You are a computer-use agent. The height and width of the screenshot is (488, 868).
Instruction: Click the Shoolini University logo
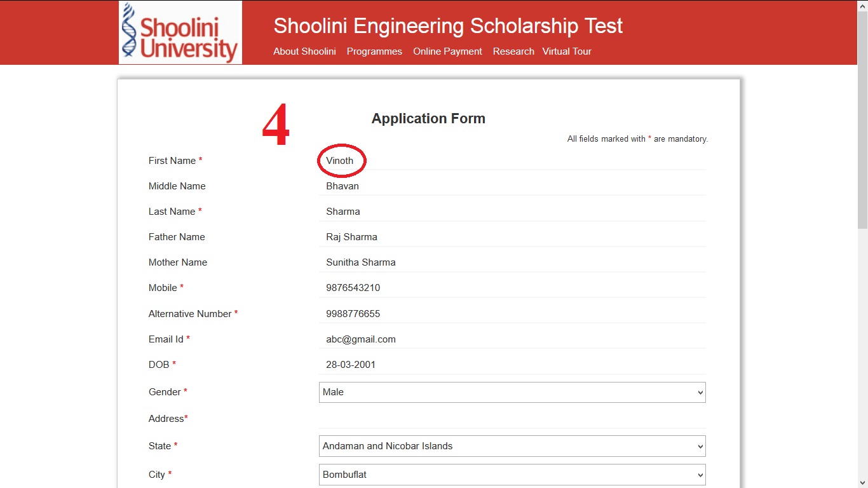180,32
